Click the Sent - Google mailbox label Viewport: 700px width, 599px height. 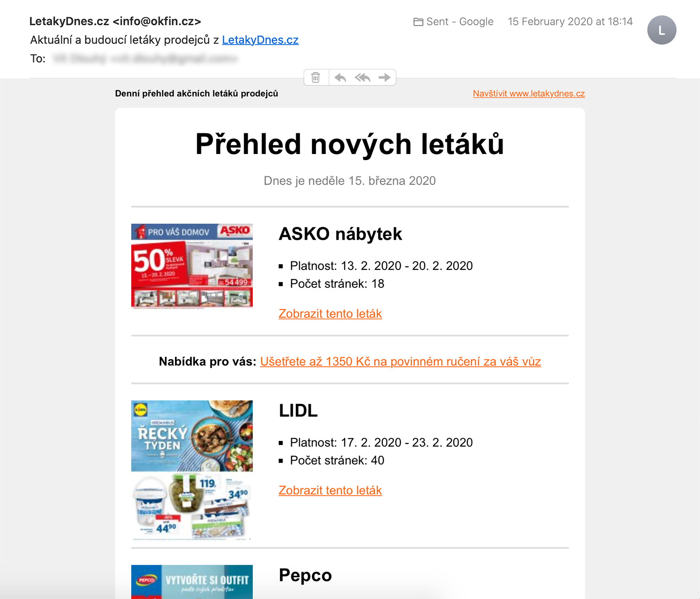(460, 22)
